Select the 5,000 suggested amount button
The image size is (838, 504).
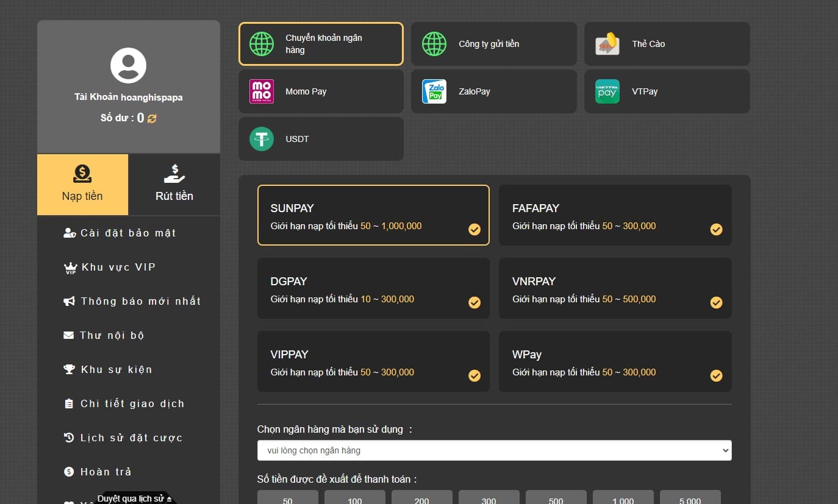tap(690, 497)
